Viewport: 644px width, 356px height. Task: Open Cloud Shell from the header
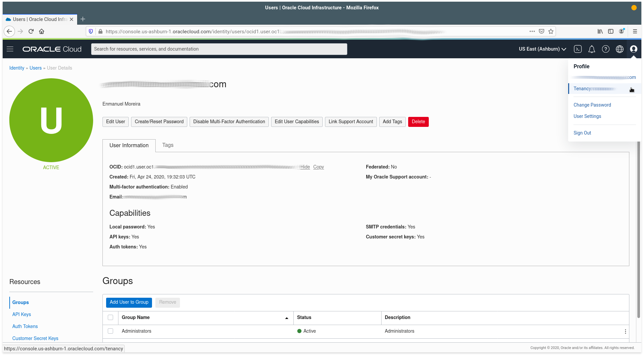578,49
